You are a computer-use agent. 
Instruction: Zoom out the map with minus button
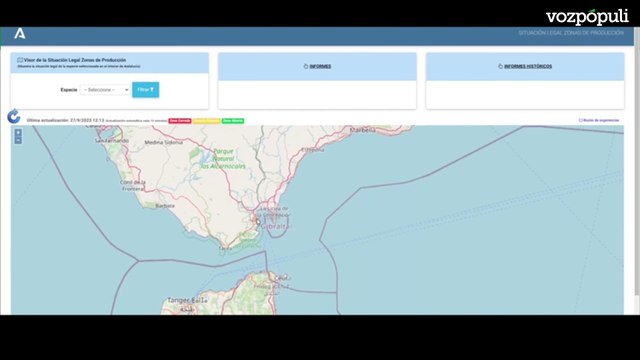pos(18,140)
